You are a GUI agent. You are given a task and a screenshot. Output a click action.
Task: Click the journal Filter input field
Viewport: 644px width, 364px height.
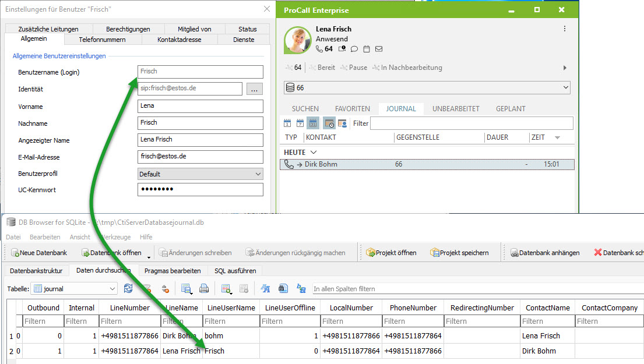point(471,123)
